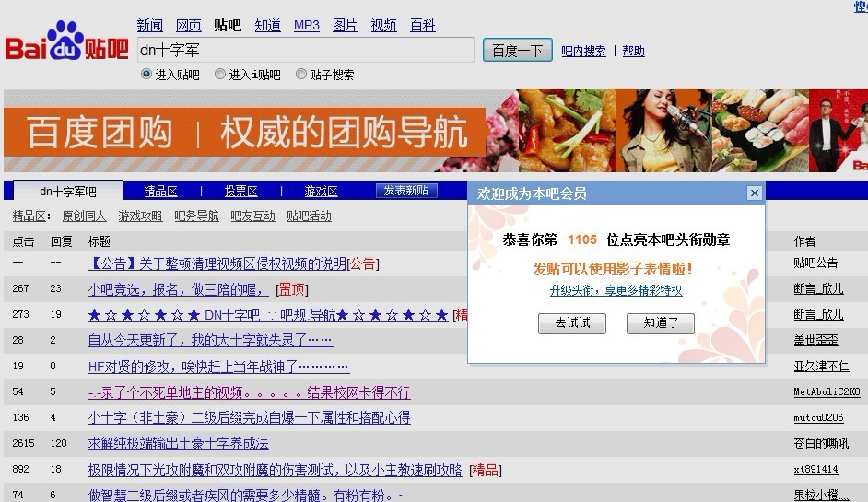The image size is (868, 502).
Task: Click the 标题 column header
Action: point(100,241)
